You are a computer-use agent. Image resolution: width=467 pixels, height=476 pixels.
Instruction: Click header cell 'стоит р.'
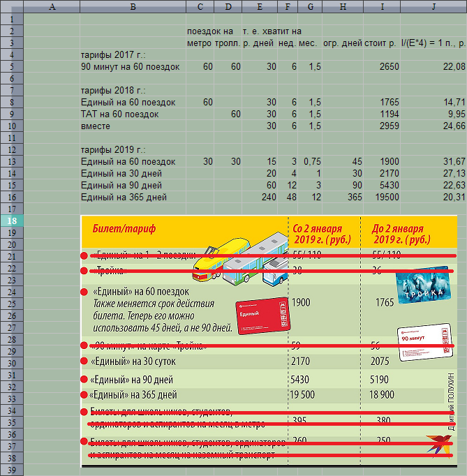(x=382, y=43)
